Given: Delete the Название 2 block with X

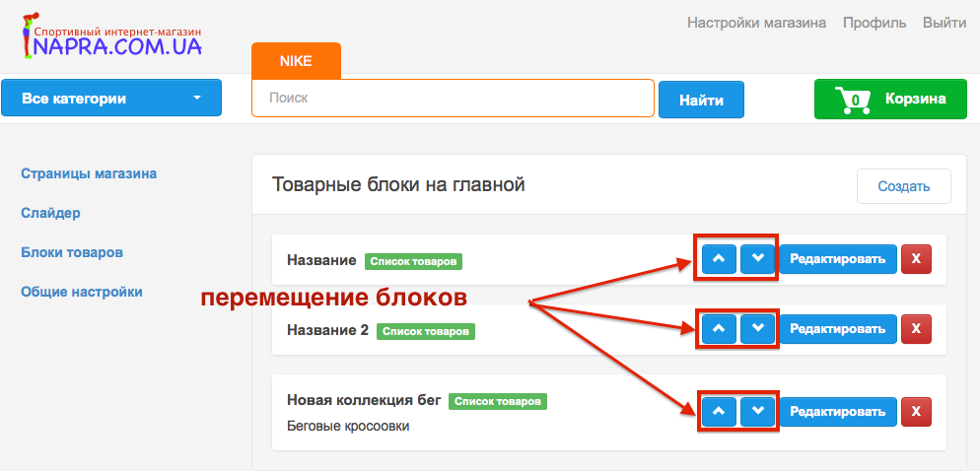Looking at the screenshot, I should coord(916,329).
